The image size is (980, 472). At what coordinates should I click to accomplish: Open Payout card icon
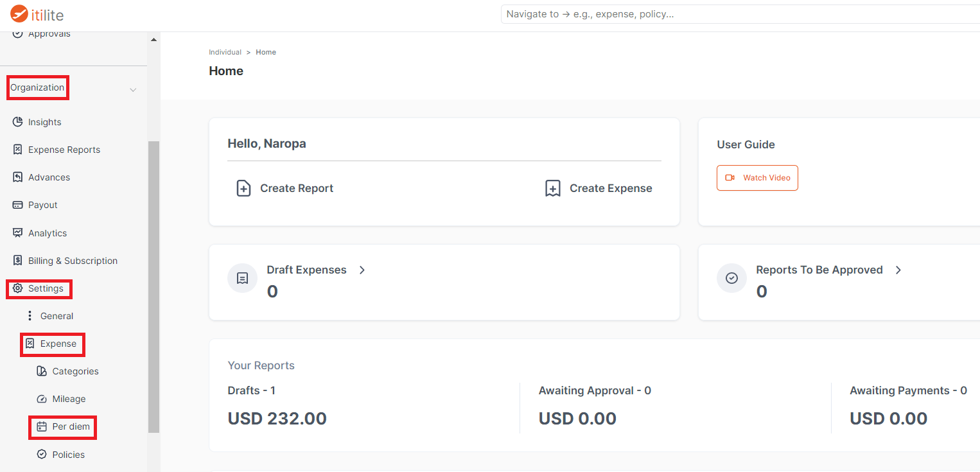pyautogui.click(x=18, y=205)
